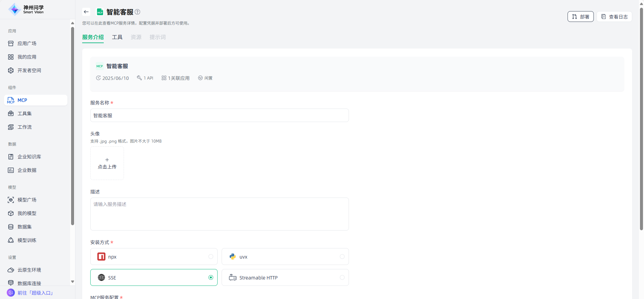Open 模型训练 in sidebar

click(27, 240)
